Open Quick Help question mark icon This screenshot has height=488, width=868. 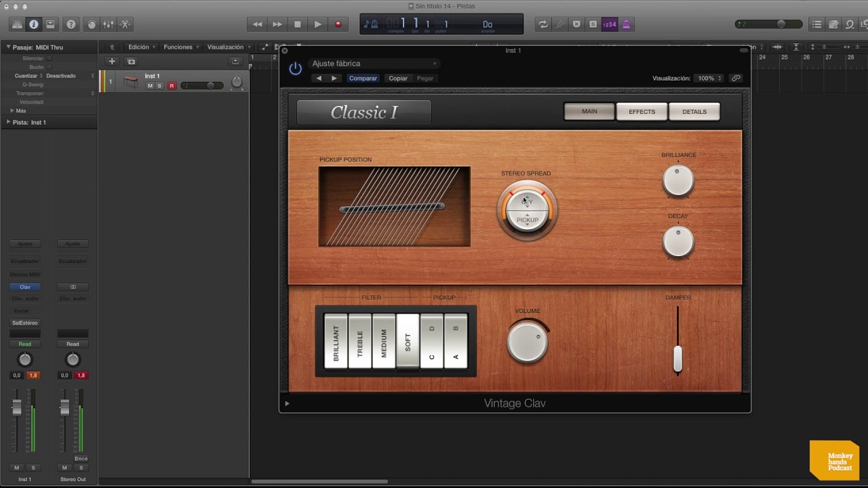(71, 24)
